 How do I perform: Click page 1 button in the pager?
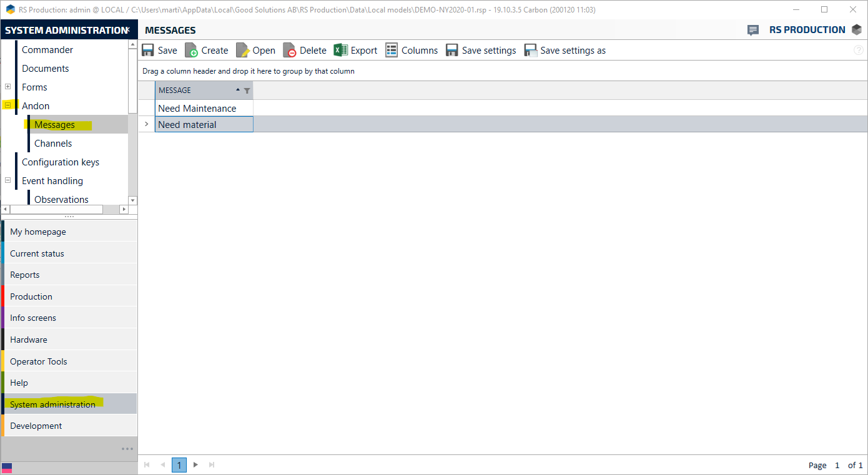[179, 465]
